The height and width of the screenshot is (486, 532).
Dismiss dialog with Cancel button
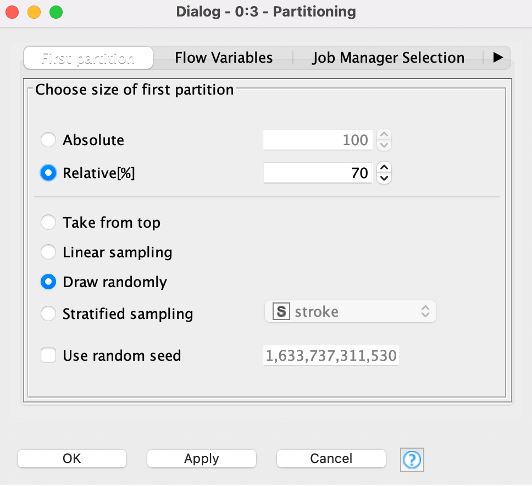[331, 459]
